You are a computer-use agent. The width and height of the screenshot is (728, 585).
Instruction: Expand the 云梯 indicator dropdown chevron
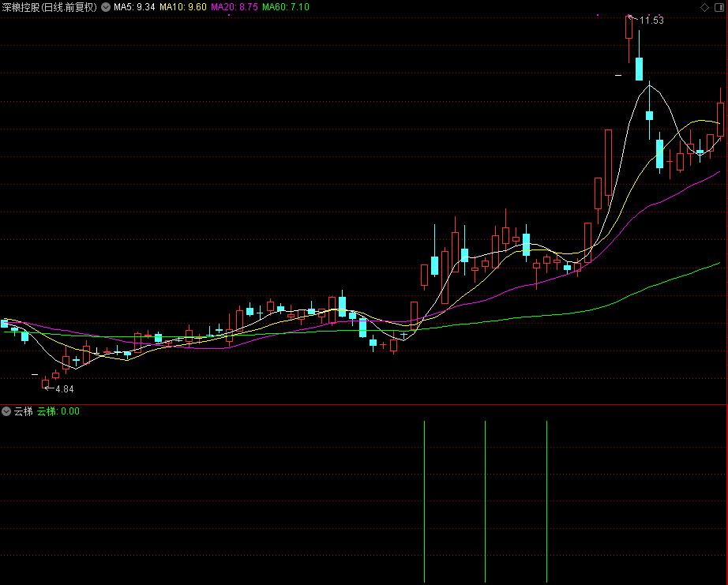[6, 411]
